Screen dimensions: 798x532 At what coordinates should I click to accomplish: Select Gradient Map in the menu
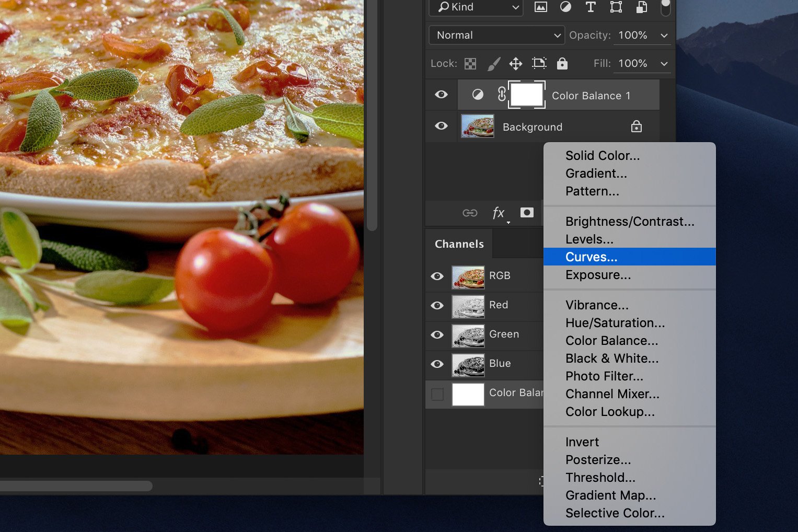point(610,495)
